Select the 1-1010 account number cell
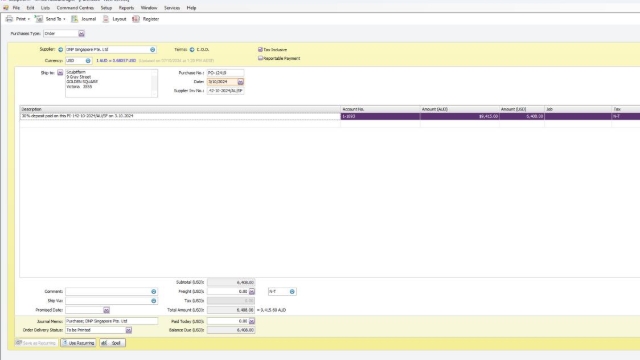 380,116
